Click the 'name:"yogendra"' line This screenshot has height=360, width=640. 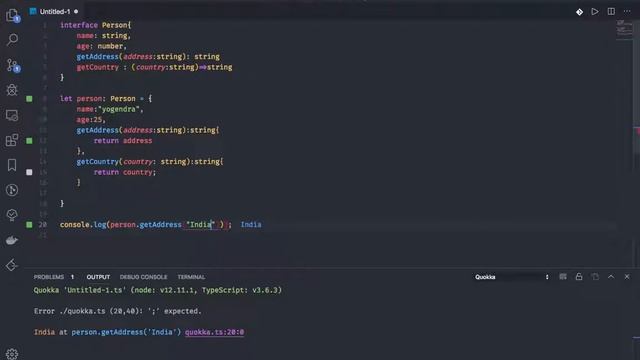tap(110, 109)
